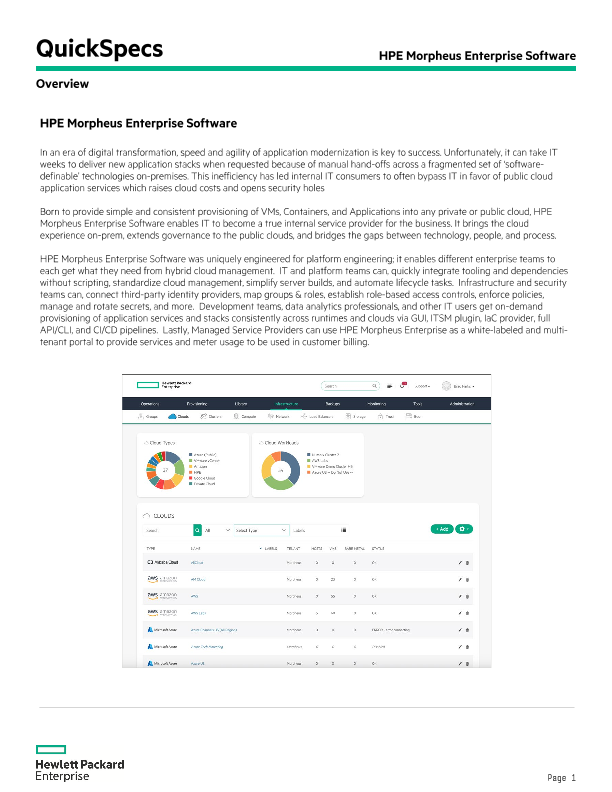Viewport: 612px width, 792px height.
Task: Open the Backups menu in dark navbar
Action: pos(332,404)
